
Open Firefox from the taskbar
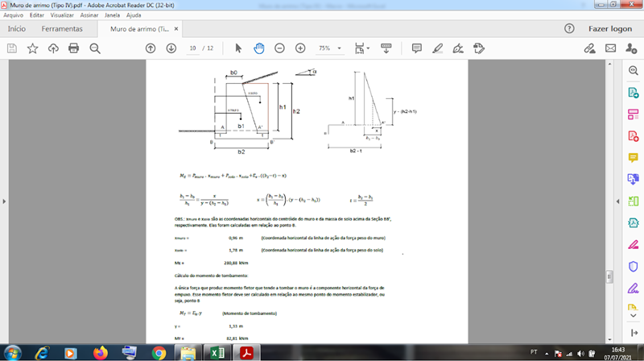pyautogui.click(x=100, y=353)
